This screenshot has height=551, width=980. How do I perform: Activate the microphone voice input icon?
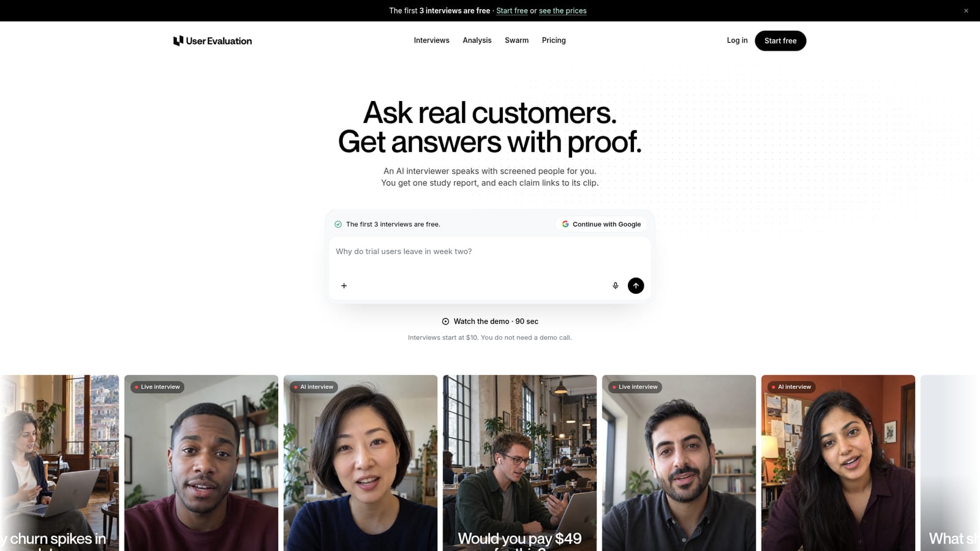[x=616, y=286]
